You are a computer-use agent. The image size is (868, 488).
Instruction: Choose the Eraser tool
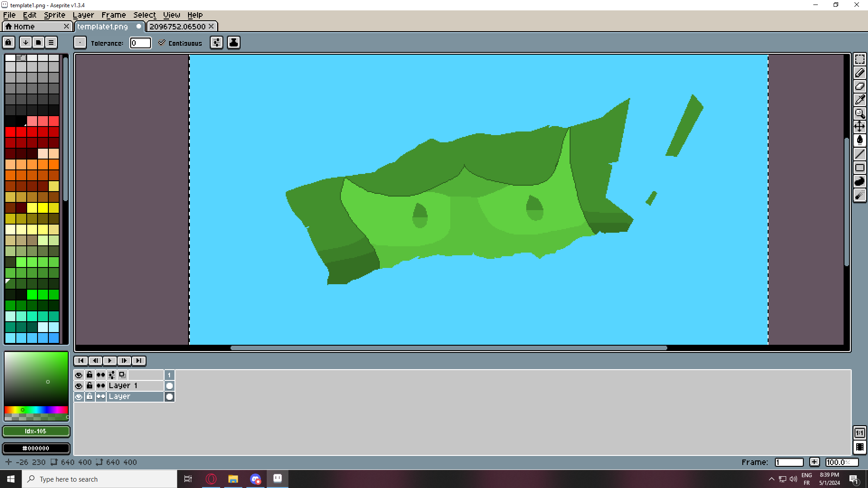click(x=859, y=86)
